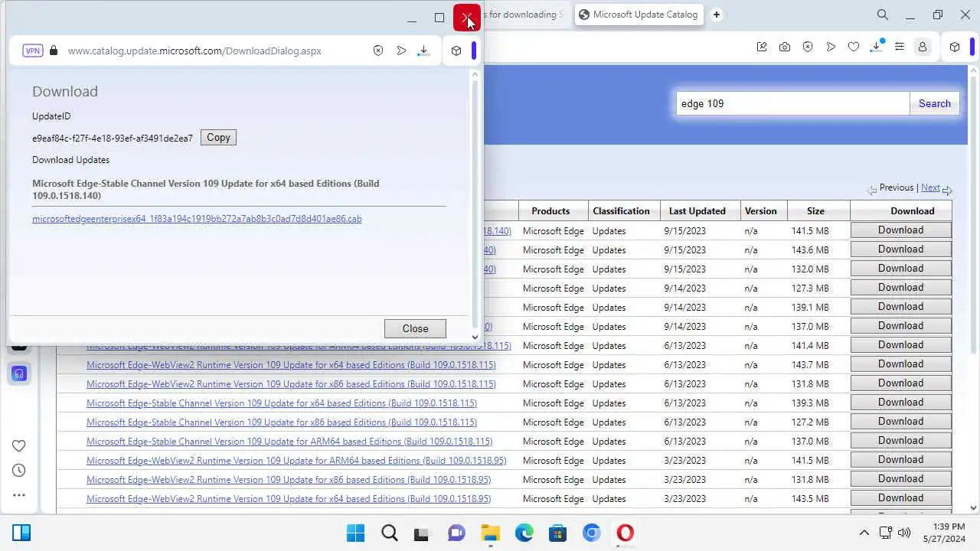Open WebView2 Runtime ARM64 Build 109.0.1518.95 link

point(296,461)
